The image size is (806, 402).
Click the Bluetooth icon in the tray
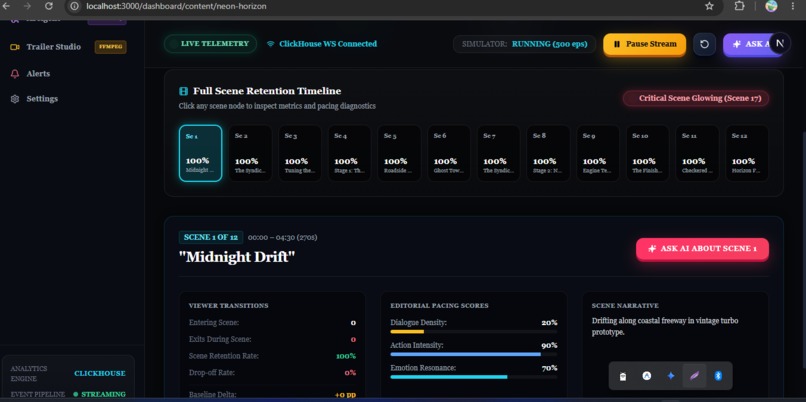[718, 376]
